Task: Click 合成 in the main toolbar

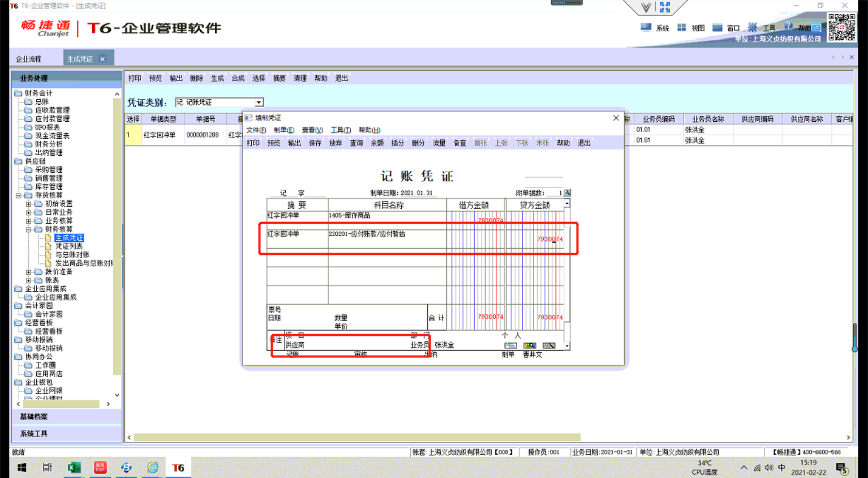Action: (x=238, y=78)
